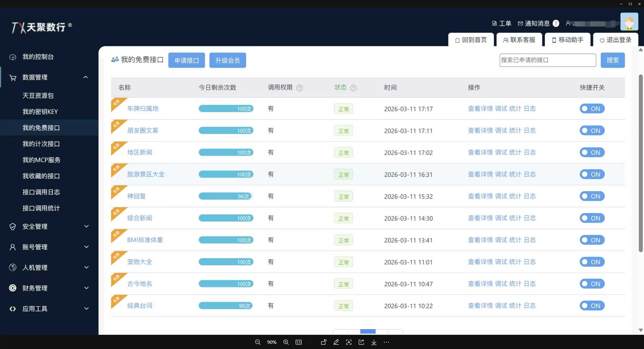The height and width of the screenshot is (349, 644).
Task: Toggle the 经典台词 ON switch
Action: click(x=592, y=306)
